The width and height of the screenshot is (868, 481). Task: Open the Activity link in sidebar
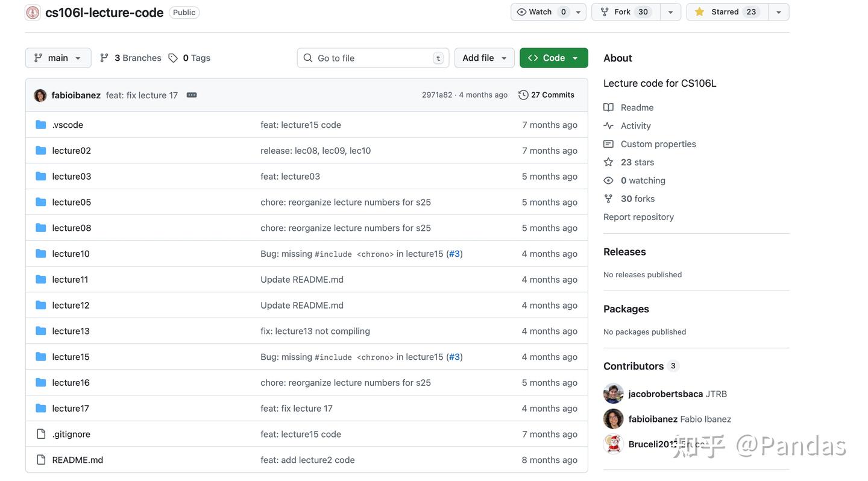[635, 125]
